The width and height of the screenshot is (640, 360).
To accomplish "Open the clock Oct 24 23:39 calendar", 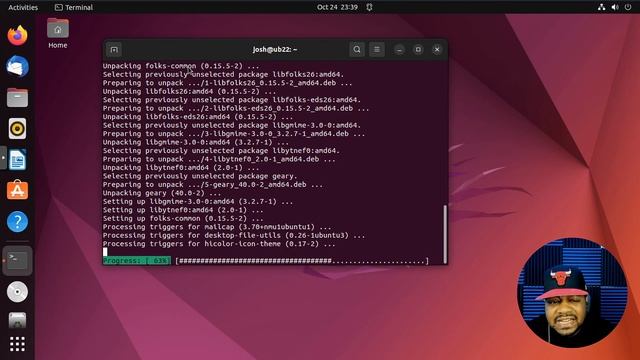I will pyautogui.click(x=337, y=7).
